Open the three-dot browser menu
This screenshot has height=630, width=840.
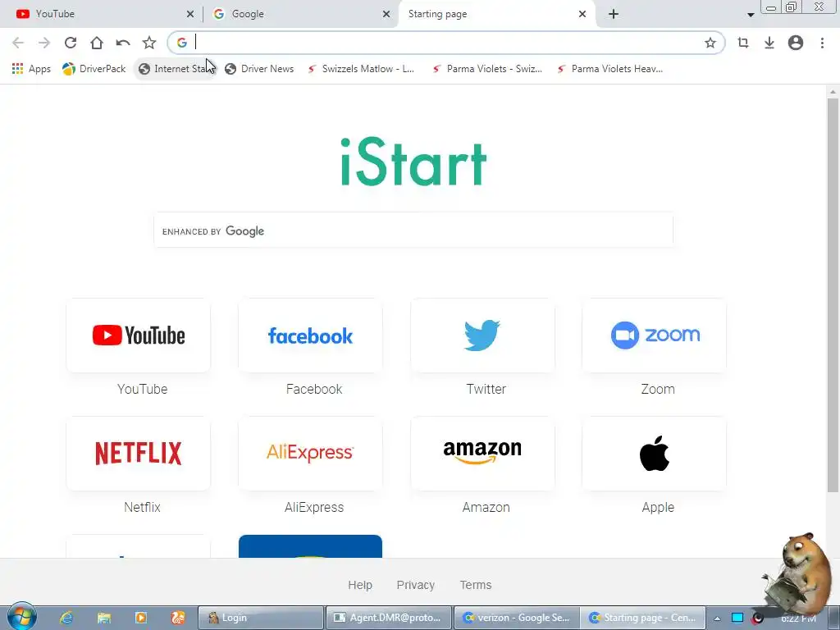[822, 43]
